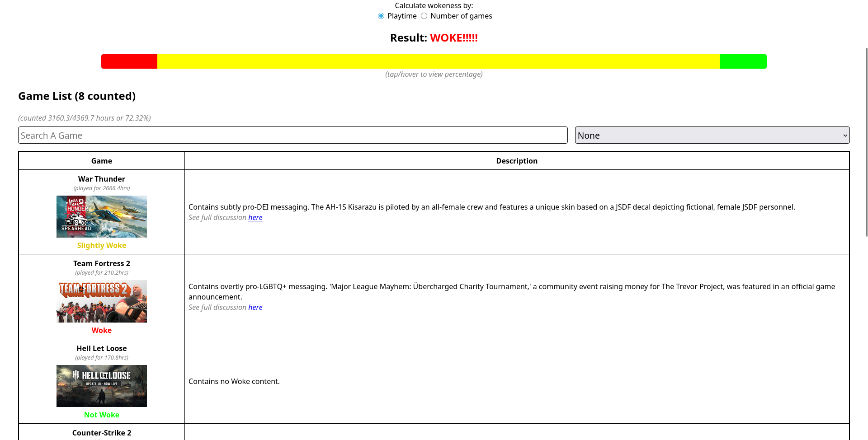The height and width of the screenshot is (440, 868).
Task: Click the Game column header
Action: pos(102,161)
